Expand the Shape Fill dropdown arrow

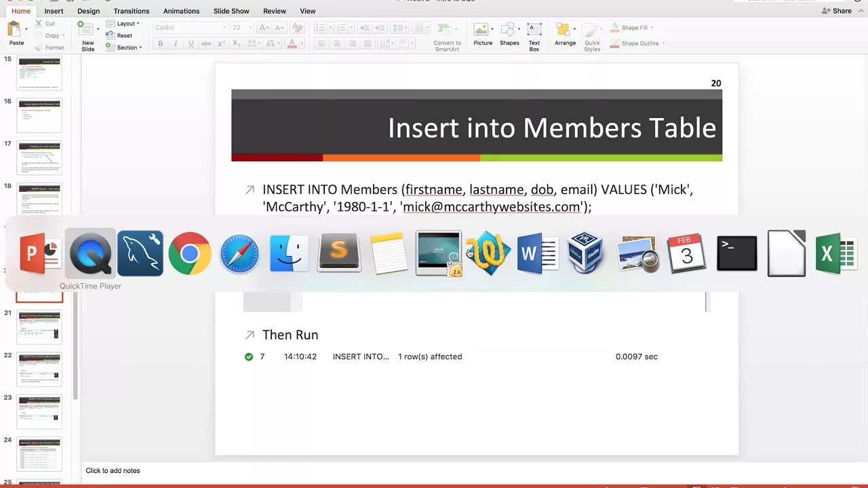pos(653,28)
